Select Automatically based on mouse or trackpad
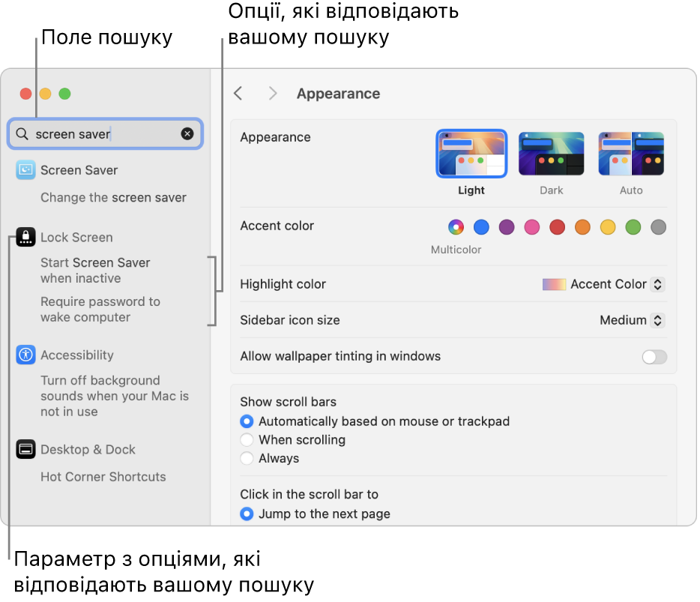This screenshot has width=700, height=602. click(x=247, y=421)
